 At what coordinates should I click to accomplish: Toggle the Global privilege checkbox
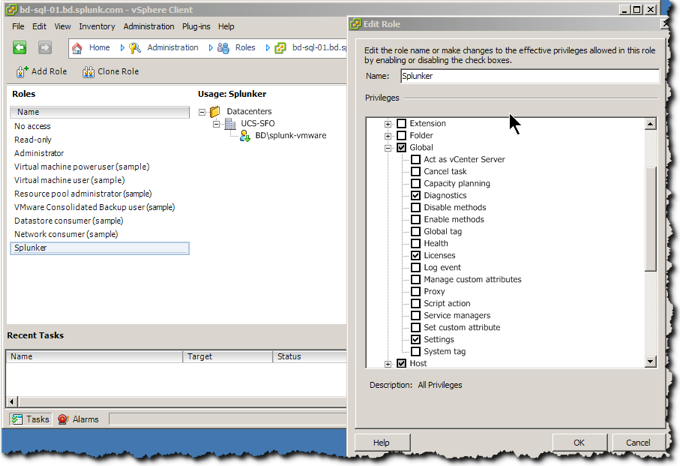[x=402, y=147]
